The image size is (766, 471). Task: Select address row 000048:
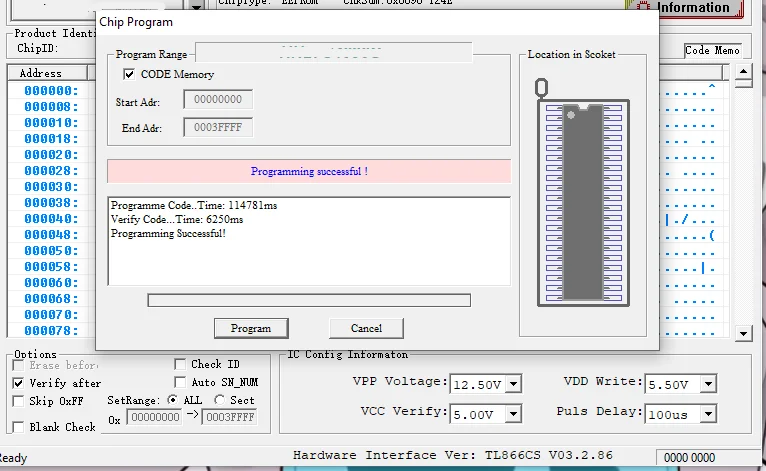pyautogui.click(x=51, y=235)
